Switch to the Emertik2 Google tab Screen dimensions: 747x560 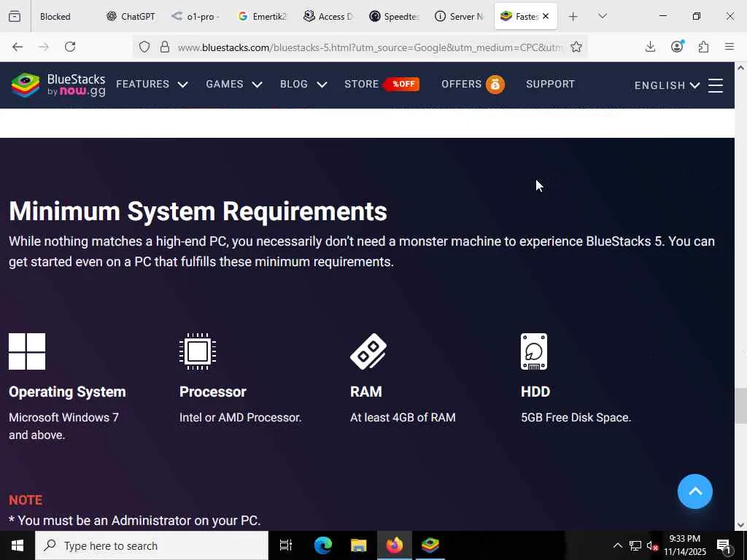[262, 17]
